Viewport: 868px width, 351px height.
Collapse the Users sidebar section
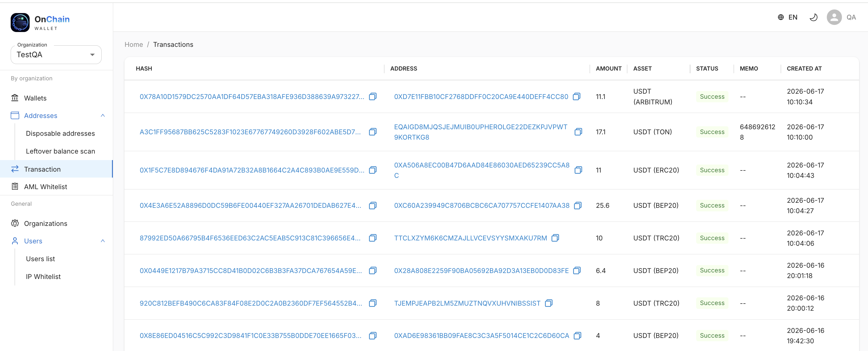coord(103,241)
